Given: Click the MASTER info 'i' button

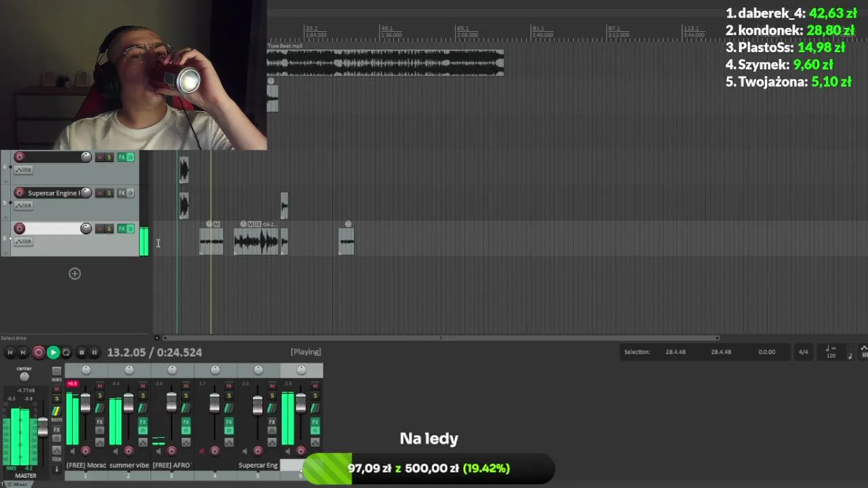Looking at the screenshot, I should [56, 468].
